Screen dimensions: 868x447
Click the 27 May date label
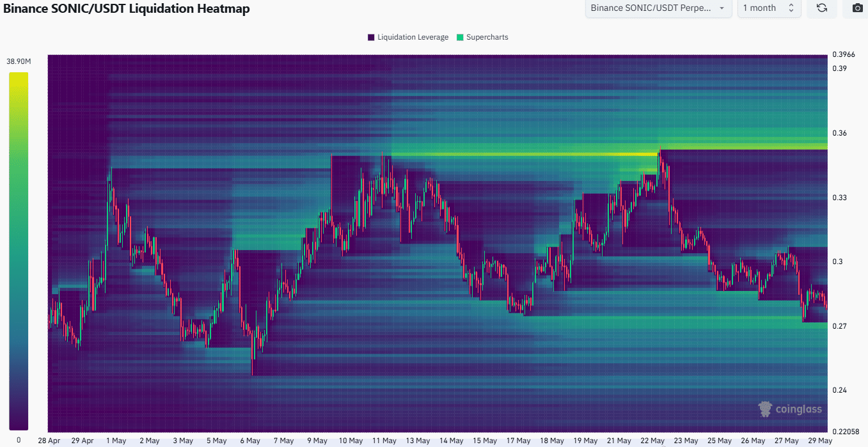(787, 441)
